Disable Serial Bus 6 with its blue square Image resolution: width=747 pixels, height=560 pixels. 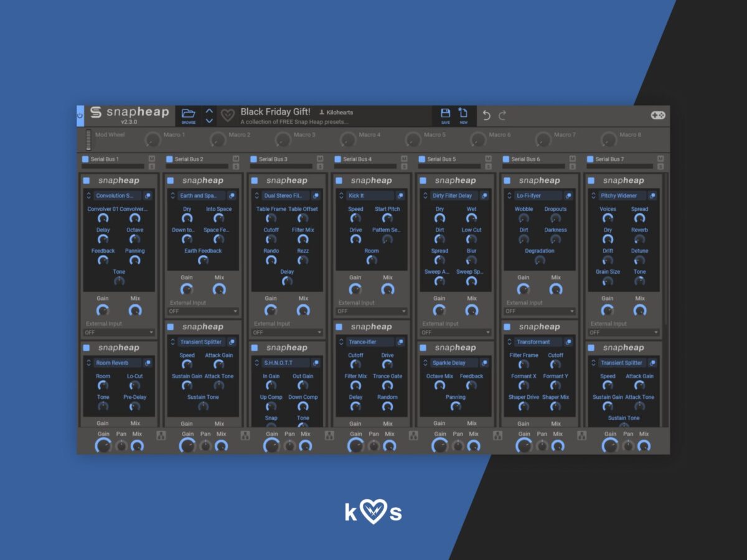tap(506, 159)
